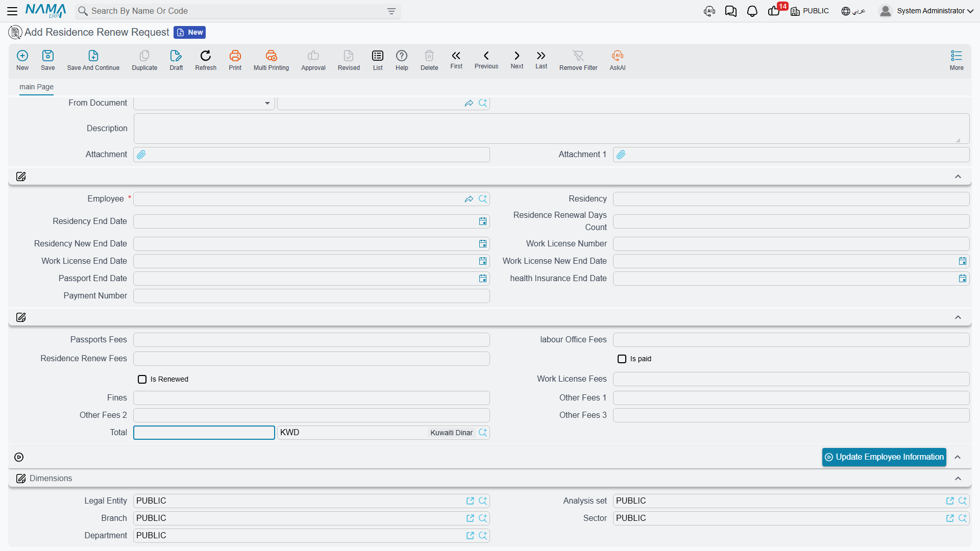Click the Work License Number field
The image size is (980, 551).
pos(791,244)
